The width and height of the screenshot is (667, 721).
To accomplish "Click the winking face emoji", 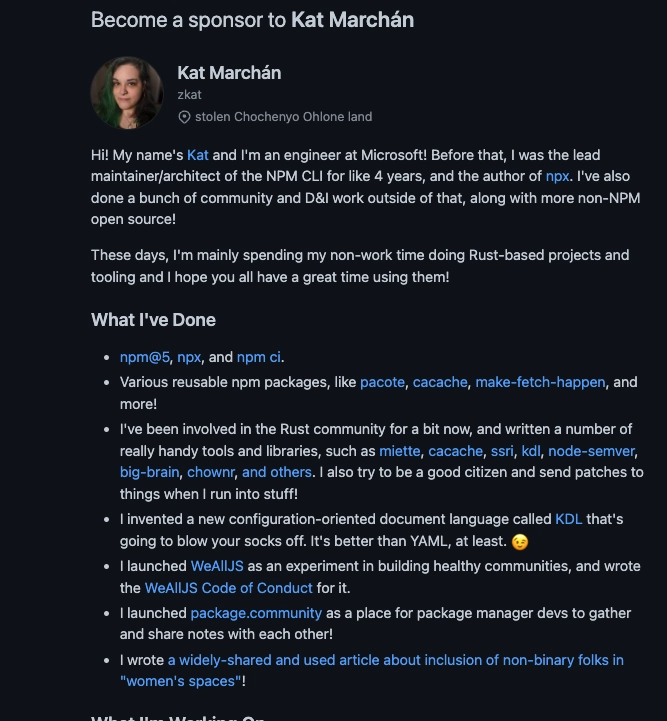I will click(519, 542).
